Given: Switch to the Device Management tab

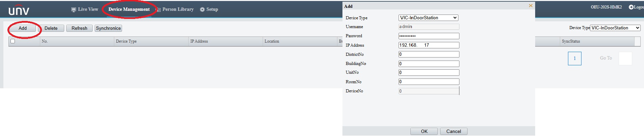Looking at the screenshot, I should coord(129,9).
